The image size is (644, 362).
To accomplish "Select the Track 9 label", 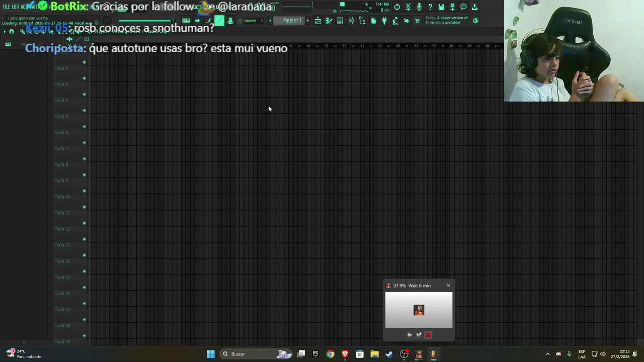I will tap(61, 181).
